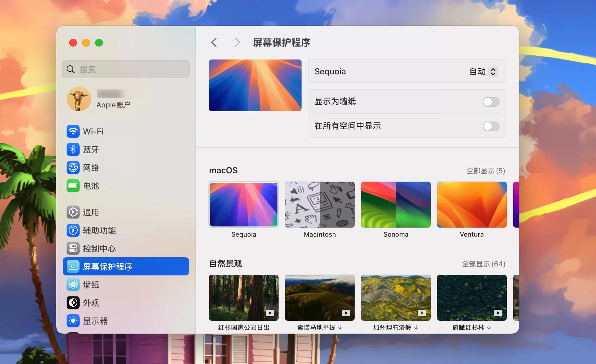Toggle the 在所有空间中显示 switch
This screenshot has height=364, width=596.
(x=491, y=126)
